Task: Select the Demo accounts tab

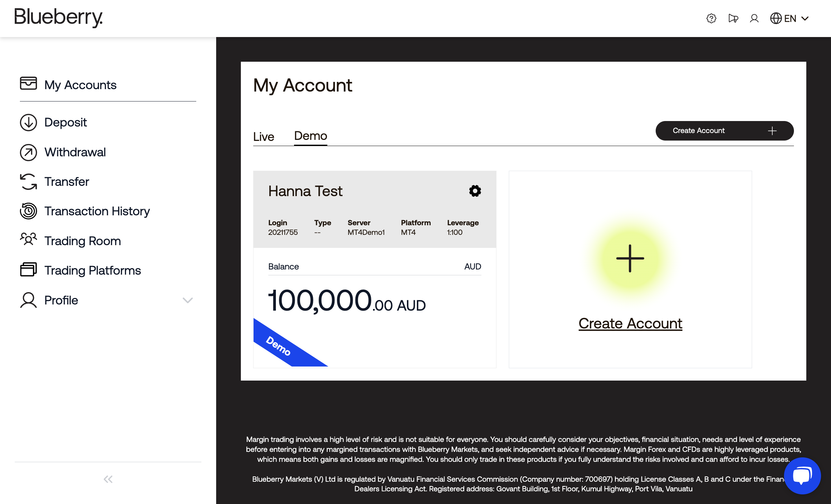Action: pyautogui.click(x=311, y=136)
